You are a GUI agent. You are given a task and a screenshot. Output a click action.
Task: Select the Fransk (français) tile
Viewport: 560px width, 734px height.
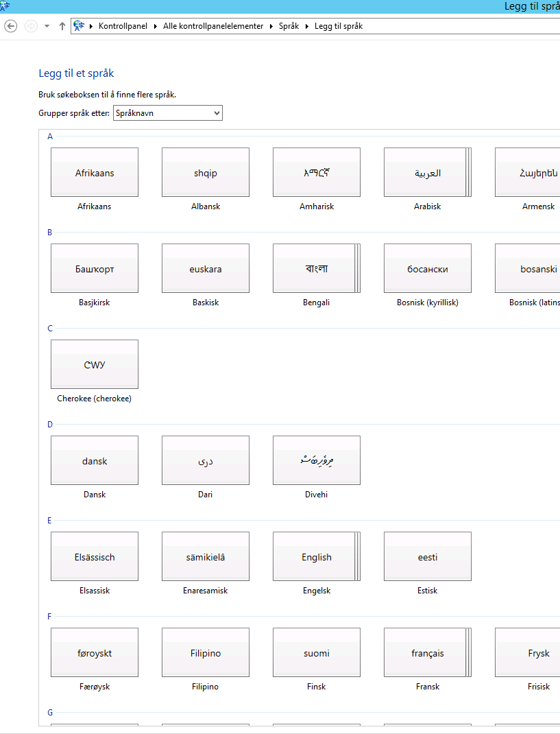coord(428,652)
